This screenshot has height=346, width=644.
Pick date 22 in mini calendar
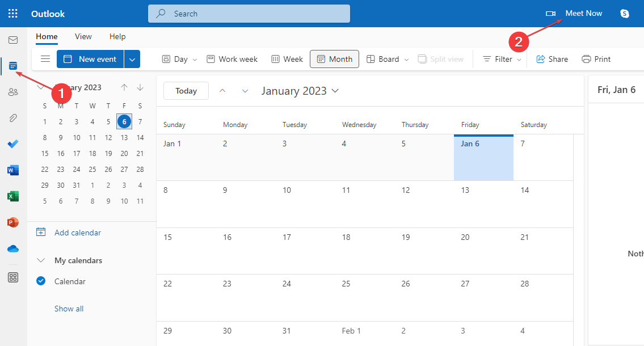coord(45,169)
